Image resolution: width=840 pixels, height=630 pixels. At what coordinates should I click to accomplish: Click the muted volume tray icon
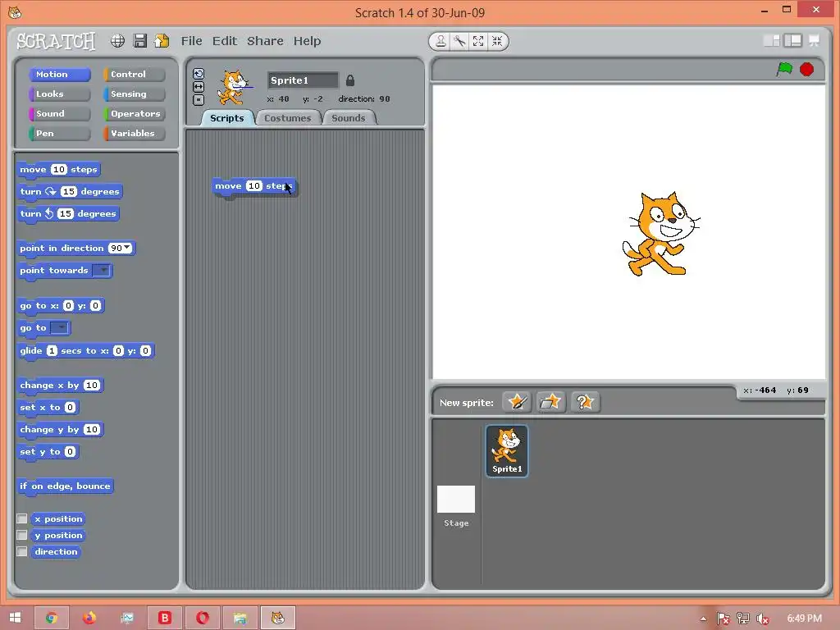762,619
